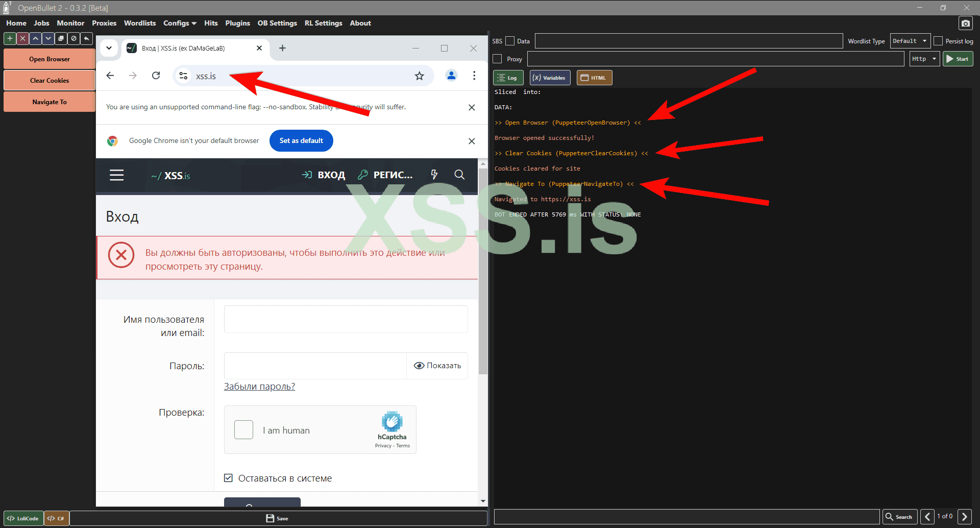Move the selected block up
The height and width of the screenshot is (528, 980).
pos(35,38)
